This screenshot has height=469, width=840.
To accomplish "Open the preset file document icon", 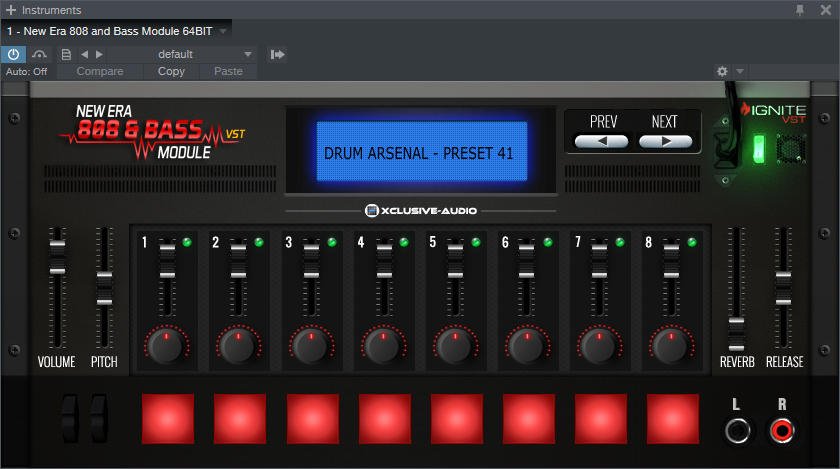I will pyautogui.click(x=66, y=54).
